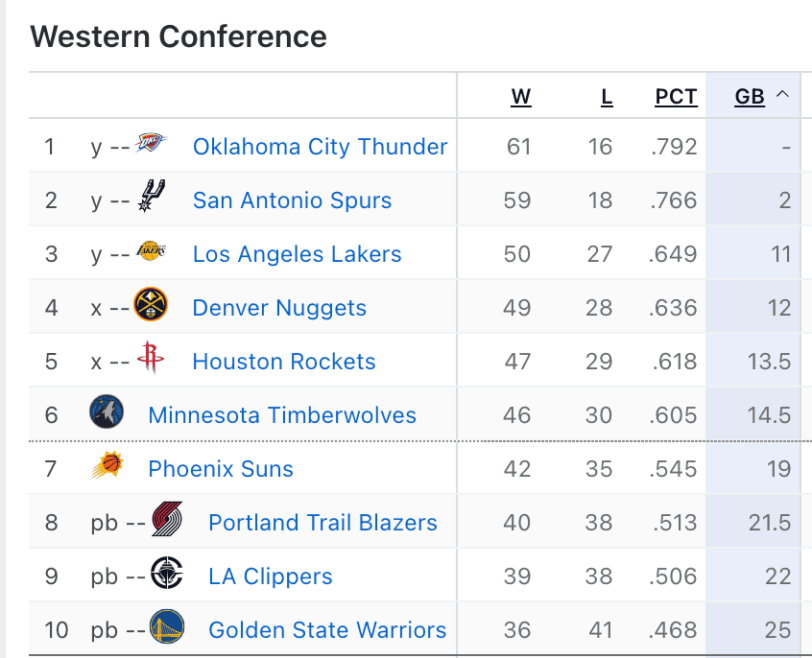The width and height of the screenshot is (812, 658).
Task: Sort standings by the L column
Action: point(607,97)
